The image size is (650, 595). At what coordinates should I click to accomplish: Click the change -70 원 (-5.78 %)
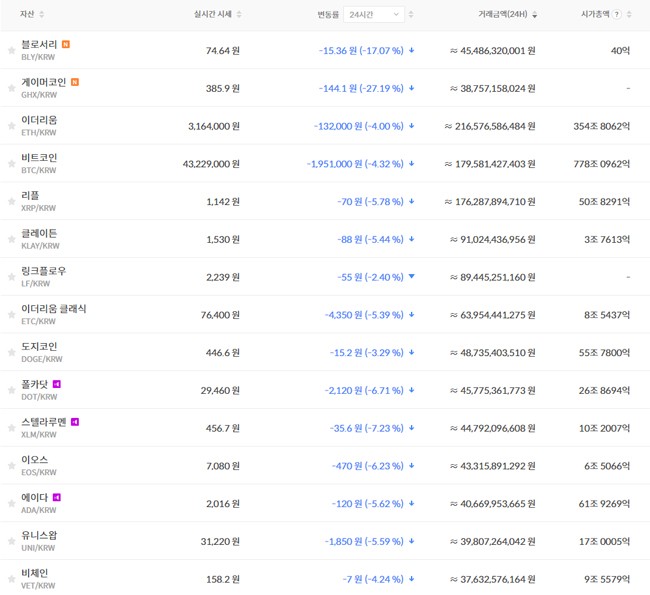click(x=370, y=202)
